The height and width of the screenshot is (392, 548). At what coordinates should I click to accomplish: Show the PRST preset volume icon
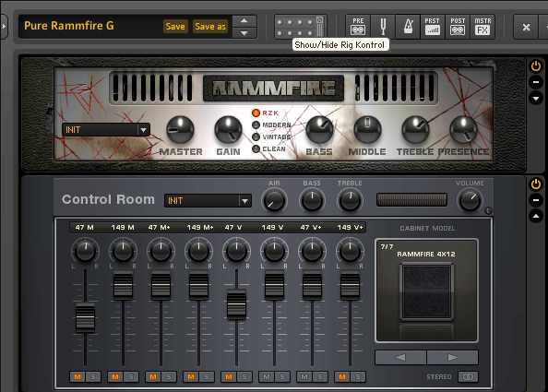pyautogui.click(x=433, y=27)
